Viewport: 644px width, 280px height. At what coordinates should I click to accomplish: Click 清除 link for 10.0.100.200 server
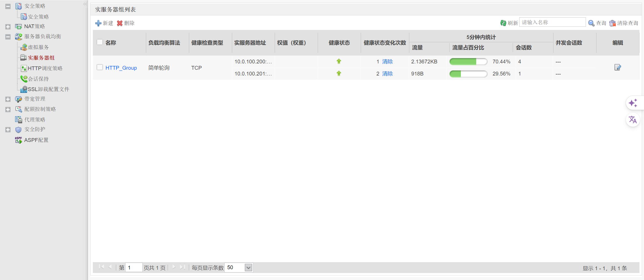(387, 62)
